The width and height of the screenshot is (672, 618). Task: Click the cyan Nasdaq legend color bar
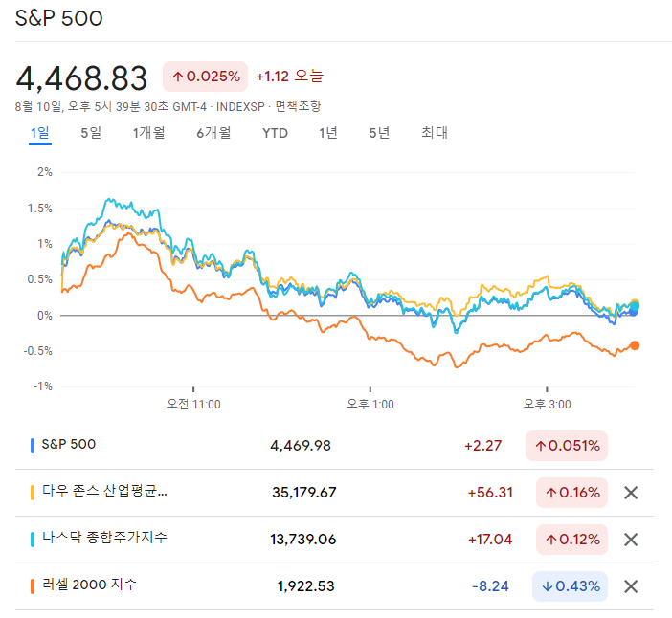point(33,540)
